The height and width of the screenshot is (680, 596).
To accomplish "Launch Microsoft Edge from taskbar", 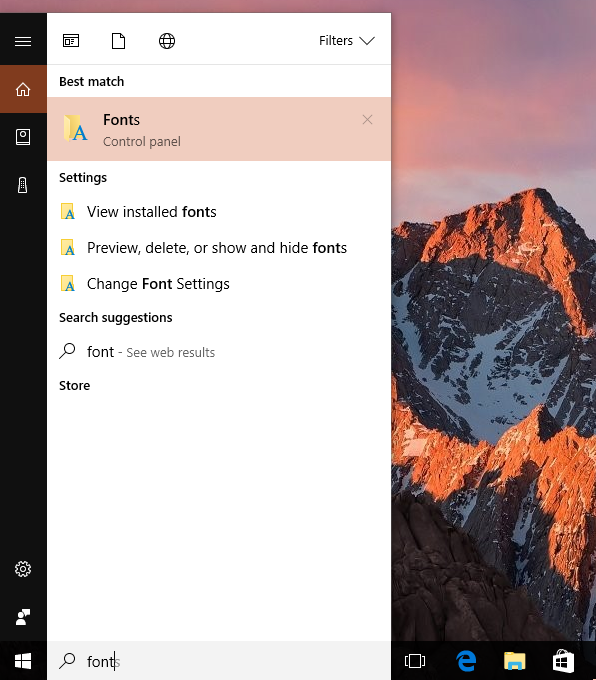I will (466, 661).
